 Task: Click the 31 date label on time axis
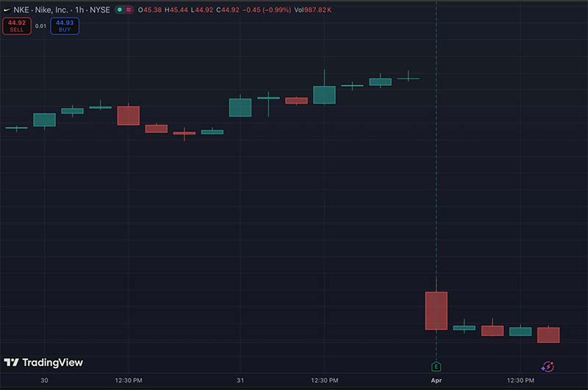point(240,380)
